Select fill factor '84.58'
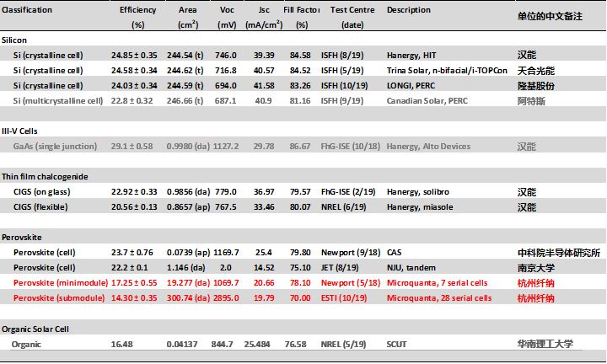607x364 pixels. click(x=300, y=56)
